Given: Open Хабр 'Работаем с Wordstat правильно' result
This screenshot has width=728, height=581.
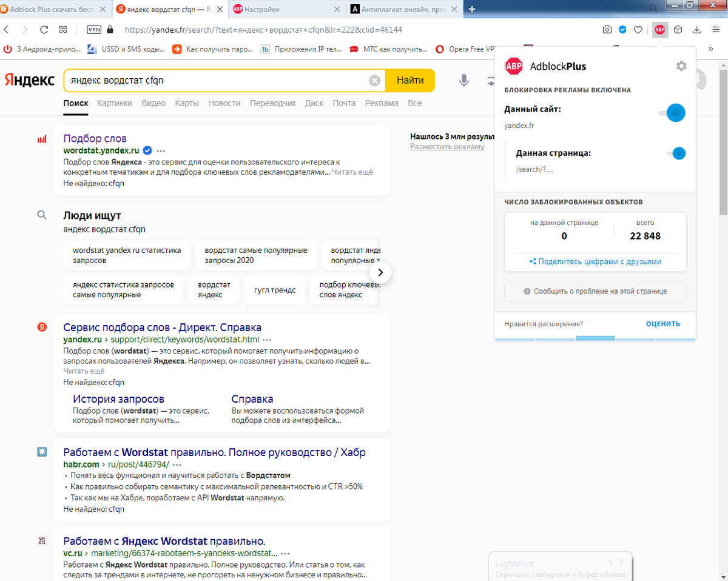Looking at the screenshot, I should tap(214, 452).
